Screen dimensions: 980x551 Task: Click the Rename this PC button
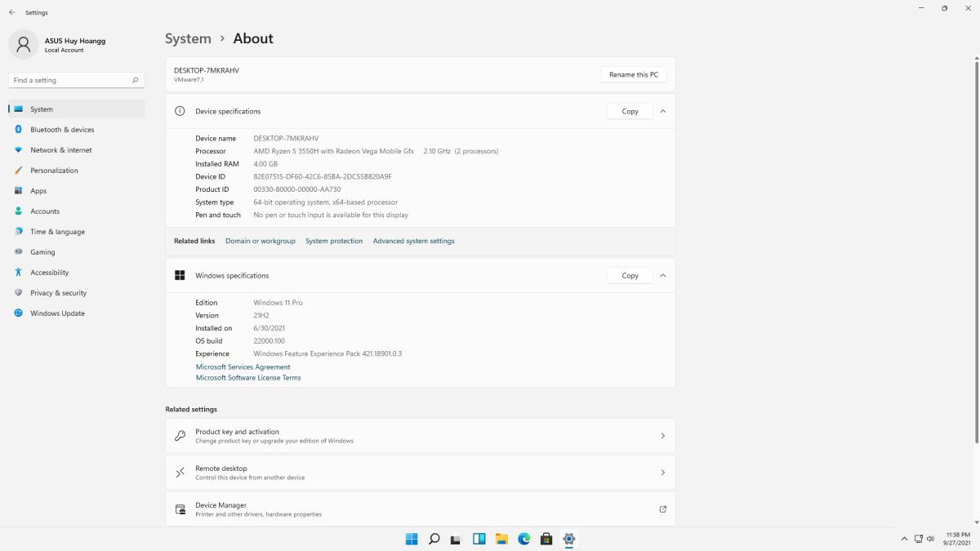point(634,74)
